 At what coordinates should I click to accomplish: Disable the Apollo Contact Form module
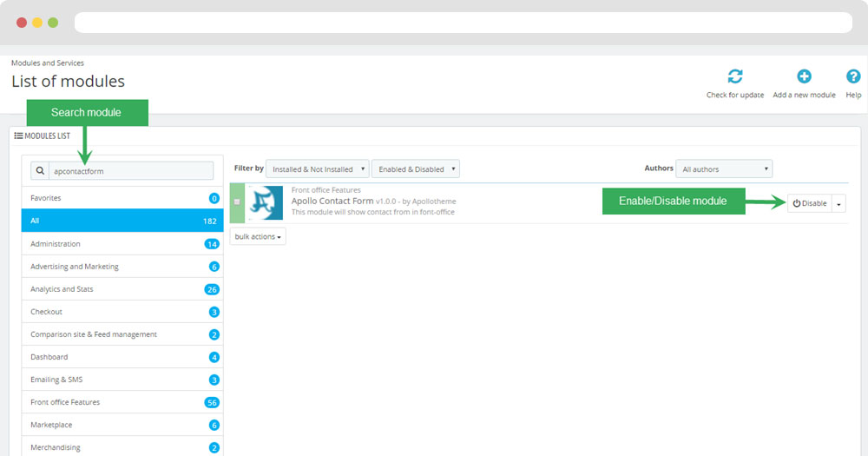[x=809, y=203]
